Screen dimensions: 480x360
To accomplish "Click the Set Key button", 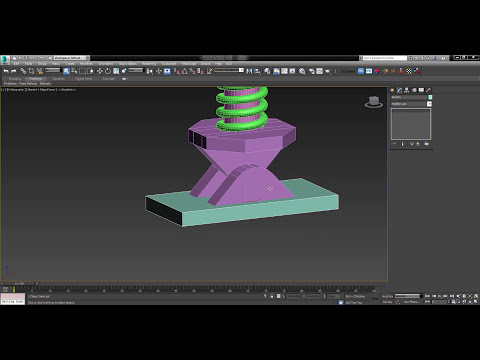I will point(387,302).
